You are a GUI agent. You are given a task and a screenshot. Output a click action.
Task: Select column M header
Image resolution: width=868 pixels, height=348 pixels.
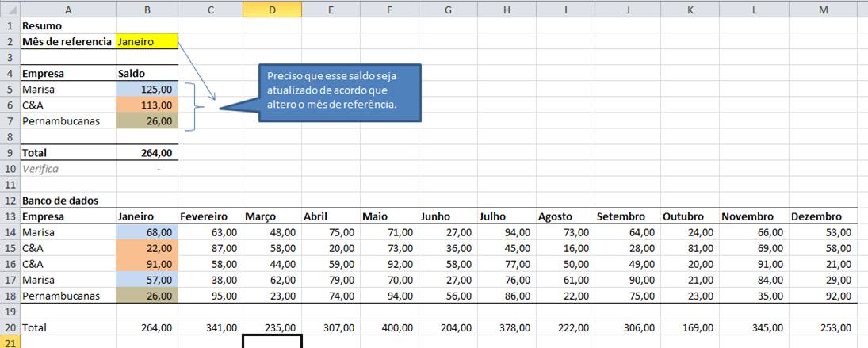824,9
